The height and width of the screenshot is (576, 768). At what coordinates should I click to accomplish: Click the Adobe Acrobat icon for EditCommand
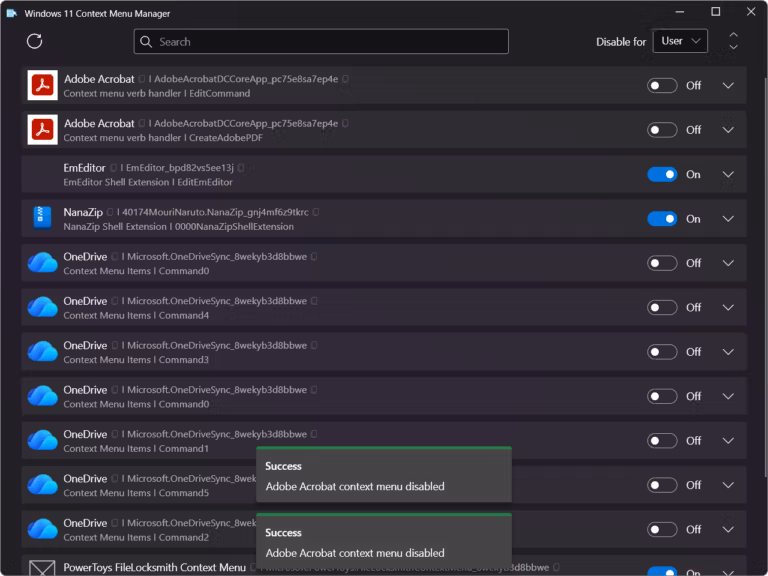point(43,85)
